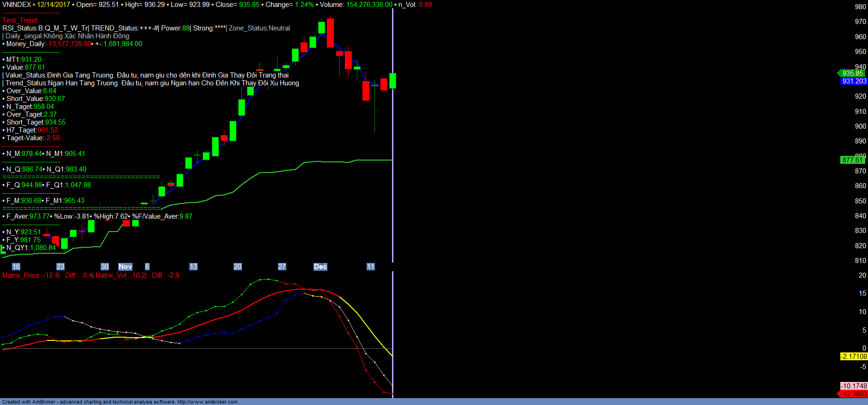Select date label 23 on the time axis
868x405 pixels.
[60, 267]
